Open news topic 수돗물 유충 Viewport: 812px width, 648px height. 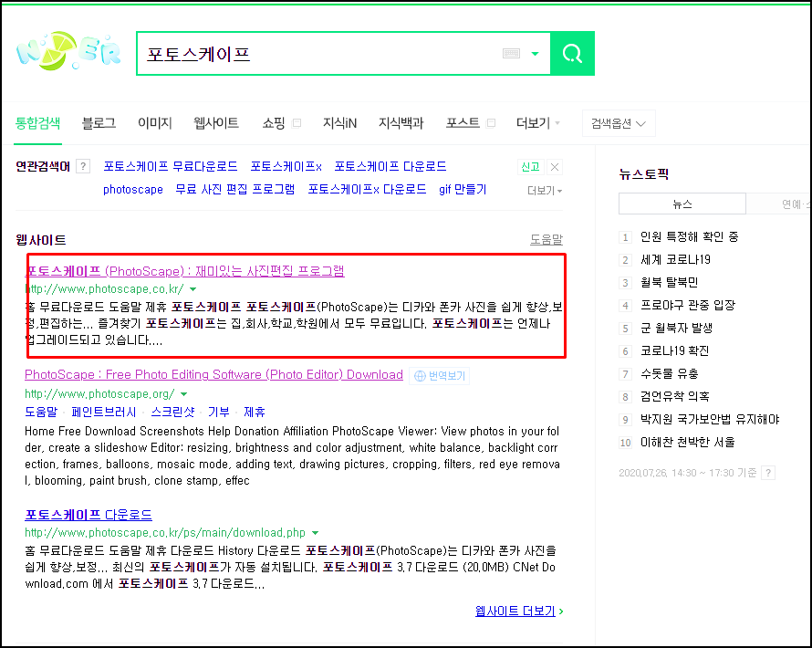(669, 373)
